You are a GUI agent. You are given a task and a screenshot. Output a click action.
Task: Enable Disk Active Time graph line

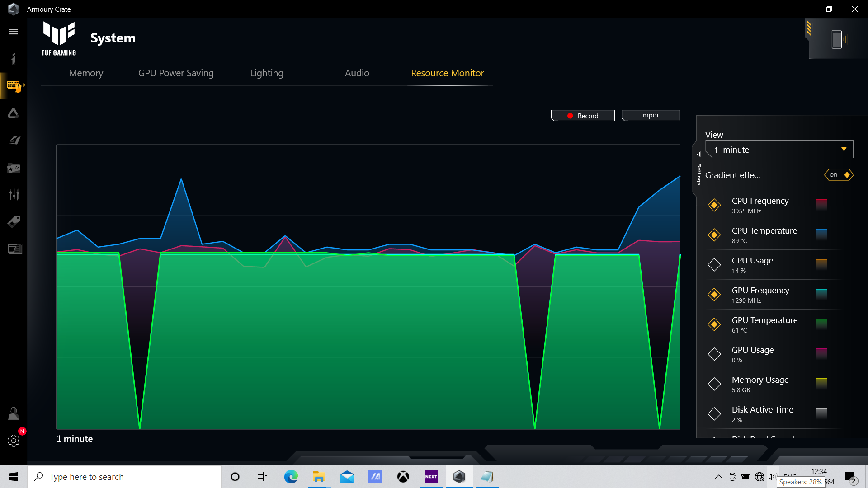coord(714,414)
